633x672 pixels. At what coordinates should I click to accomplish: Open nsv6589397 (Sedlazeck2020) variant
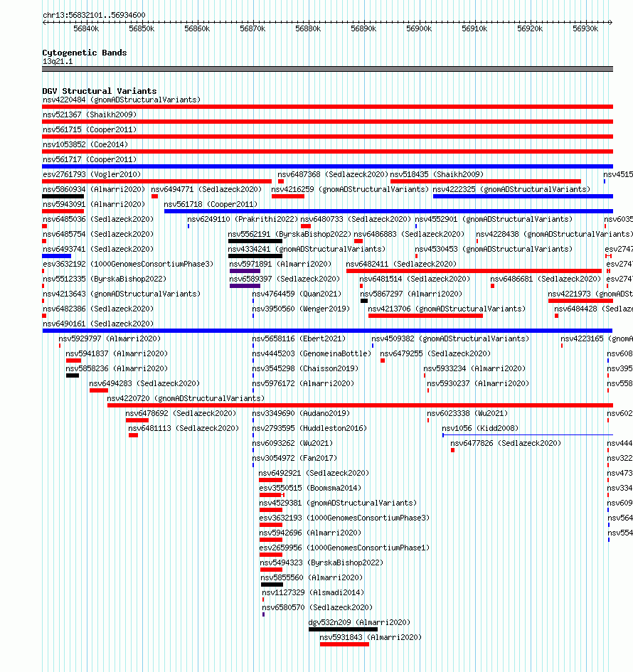click(284, 279)
